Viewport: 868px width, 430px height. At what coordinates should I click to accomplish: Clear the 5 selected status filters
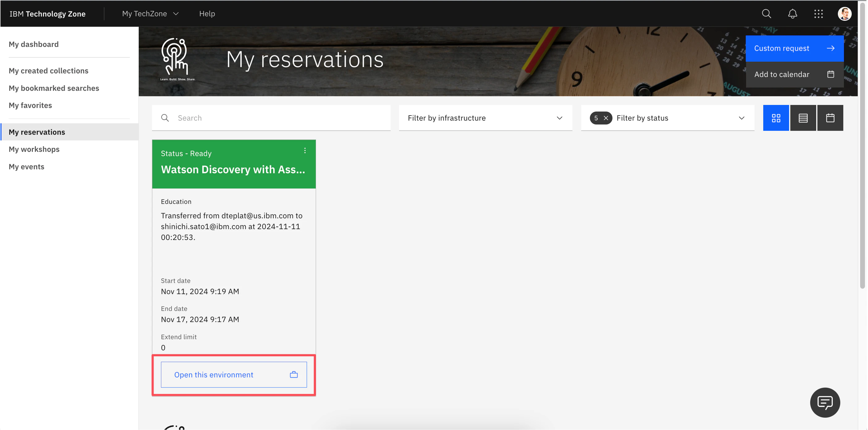coord(606,118)
